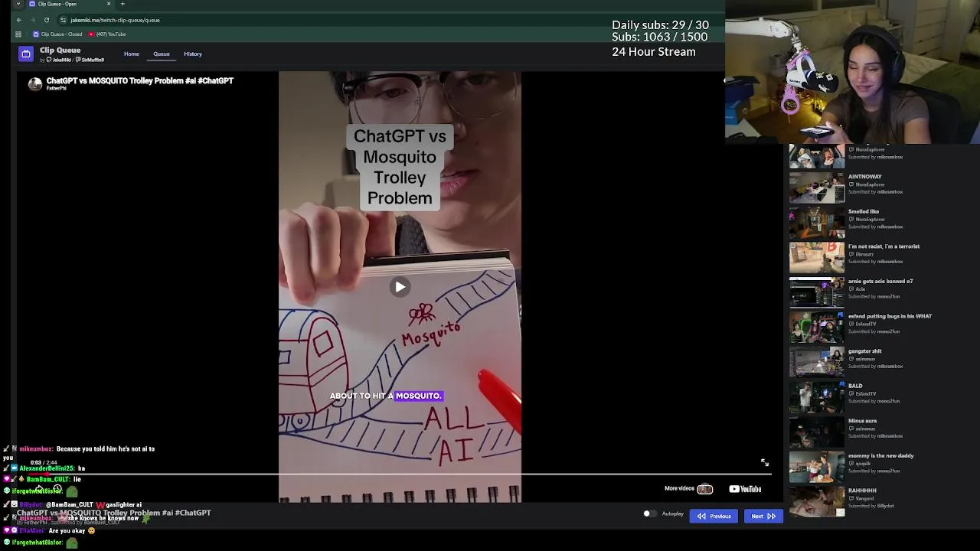
Task: Close the Clip Queue - Open tab
Action: pos(109,4)
